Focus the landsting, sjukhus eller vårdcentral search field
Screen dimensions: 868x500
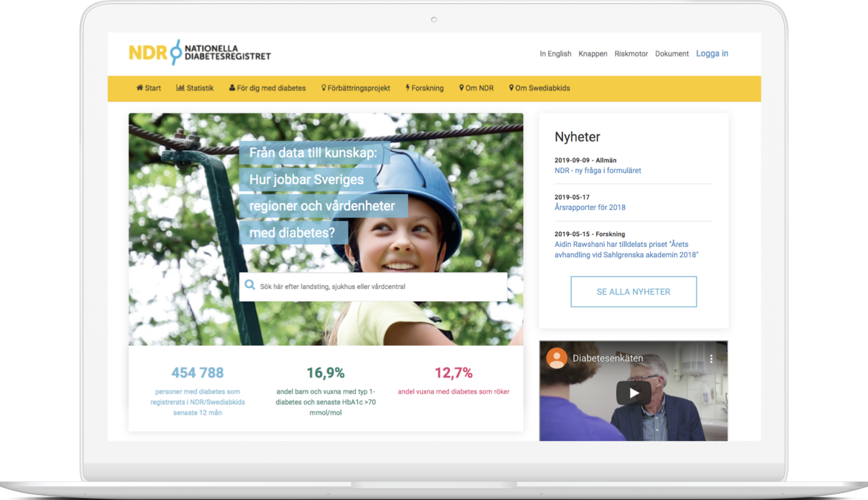[373, 287]
